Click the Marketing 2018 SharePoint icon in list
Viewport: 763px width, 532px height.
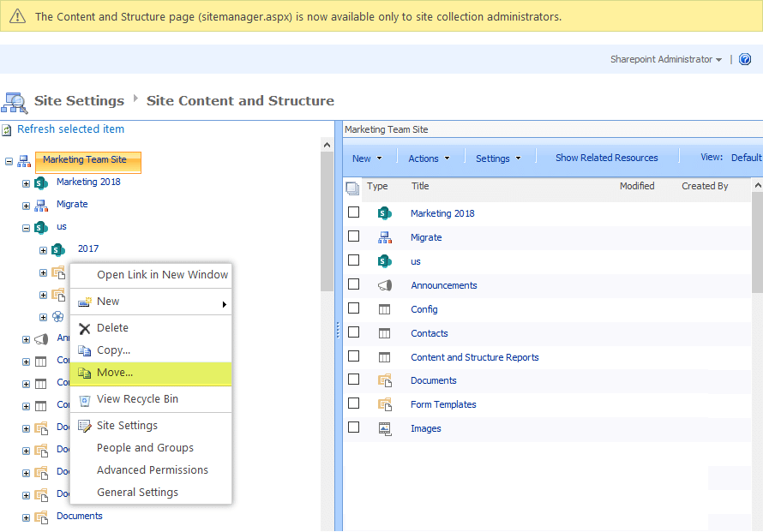pyautogui.click(x=384, y=213)
